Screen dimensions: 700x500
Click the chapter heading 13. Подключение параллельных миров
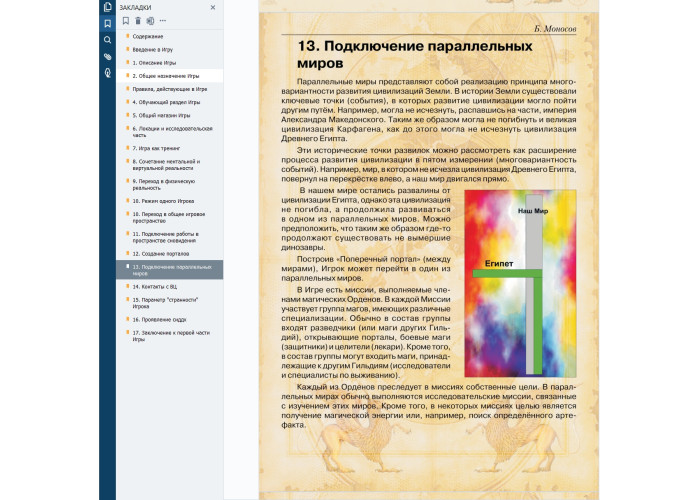[415, 54]
